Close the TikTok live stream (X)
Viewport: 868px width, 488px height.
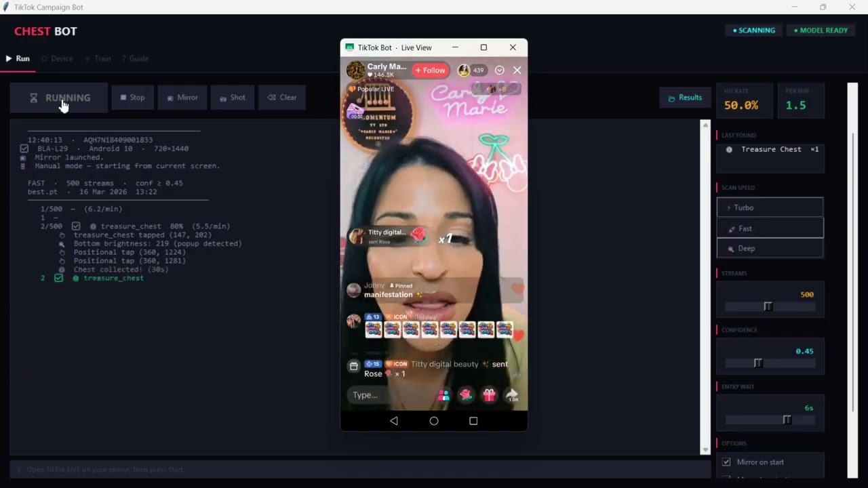pos(517,70)
